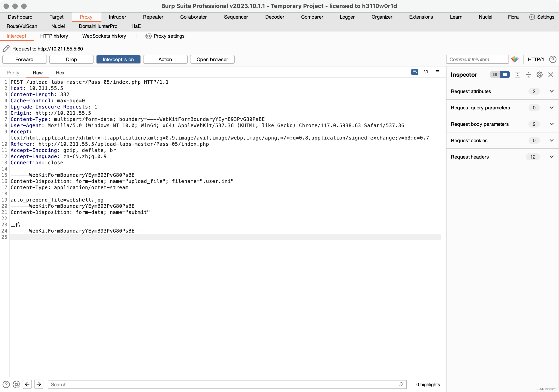Screen dimensions: 559x392
Task: Open the Inspector settings gear
Action: pos(540,75)
